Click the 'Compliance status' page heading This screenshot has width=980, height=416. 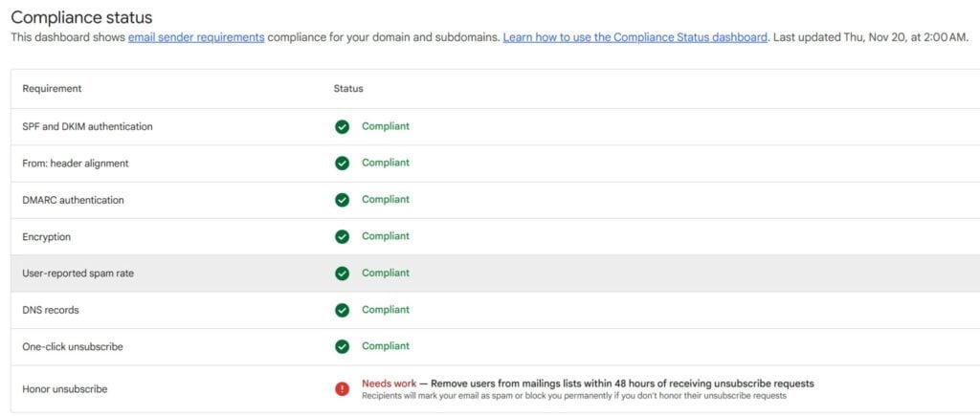click(x=82, y=17)
